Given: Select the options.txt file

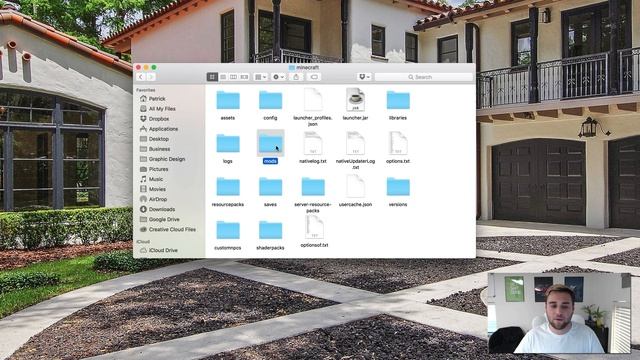Looking at the screenshot, I should [x=398, y=143].
